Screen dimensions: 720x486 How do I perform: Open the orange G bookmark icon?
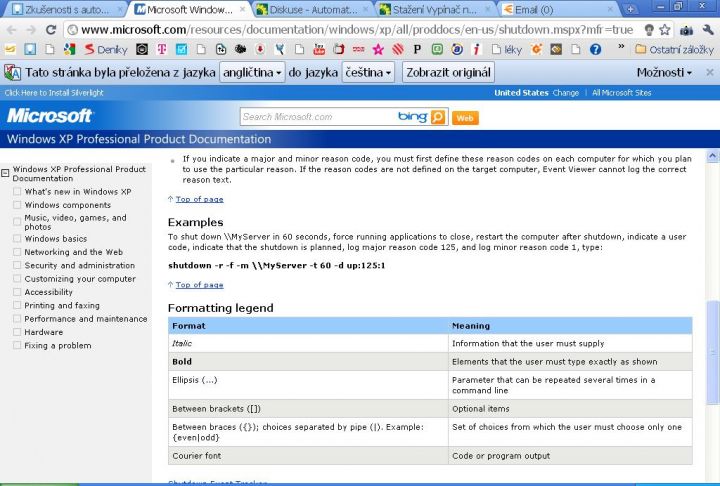536,49
